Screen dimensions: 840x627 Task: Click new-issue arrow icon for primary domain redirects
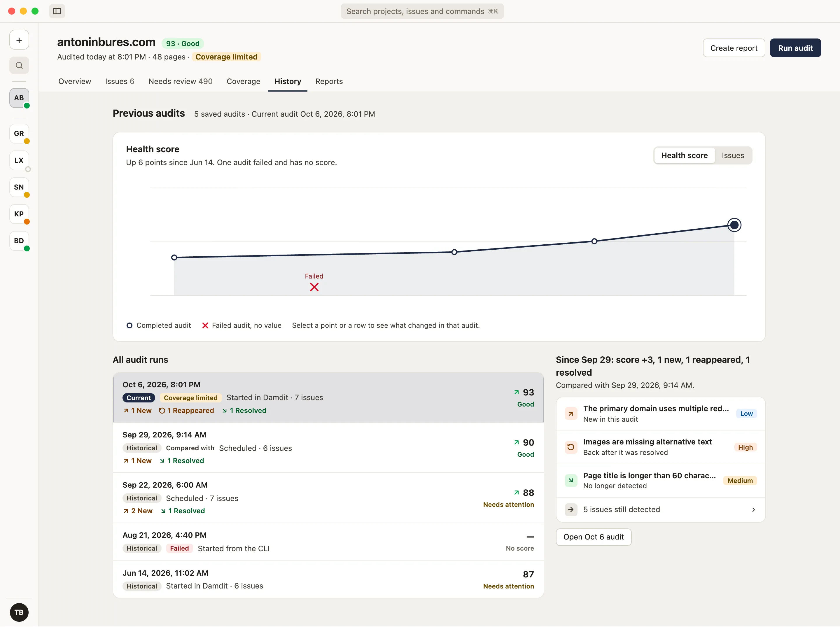point(571,414)
